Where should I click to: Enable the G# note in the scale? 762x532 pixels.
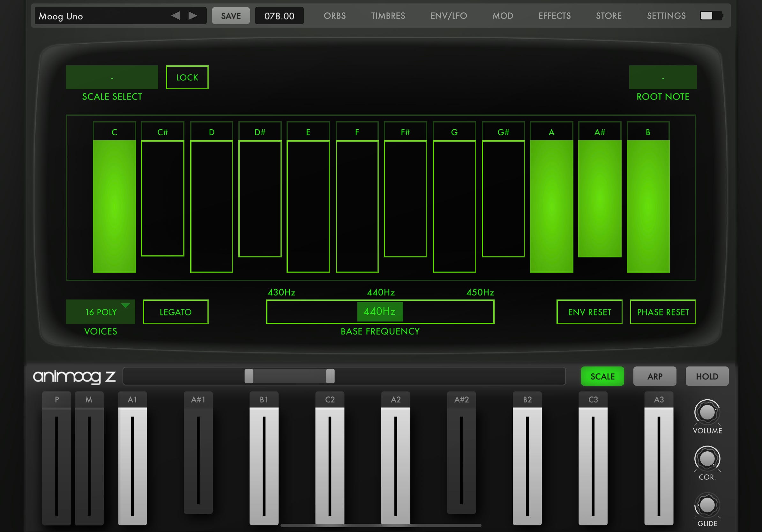pyautogui.click(x=503, y=189)
